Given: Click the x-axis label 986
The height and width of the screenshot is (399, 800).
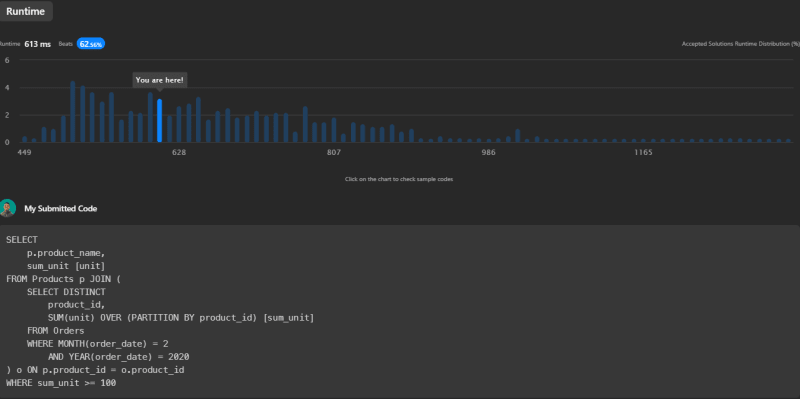Looking at the screenshot, I should 488,153.
